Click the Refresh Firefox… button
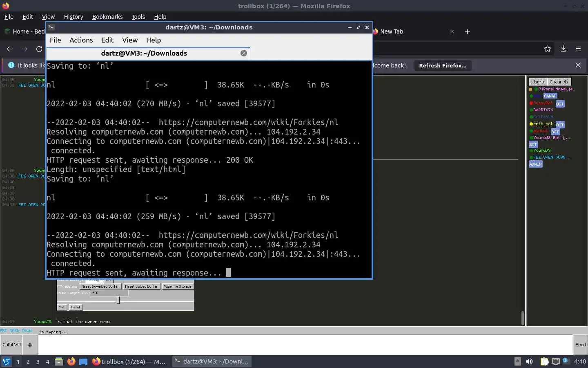The image size is (588, 368). click(x=443, y=65)
